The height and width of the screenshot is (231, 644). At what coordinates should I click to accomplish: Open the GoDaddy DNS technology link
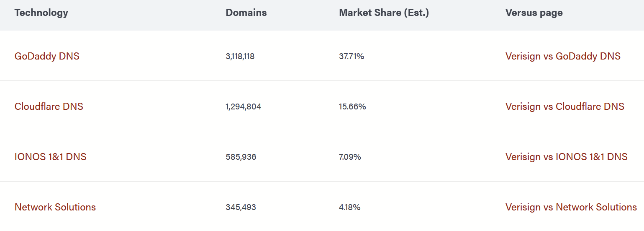click(x=47, y=56)
